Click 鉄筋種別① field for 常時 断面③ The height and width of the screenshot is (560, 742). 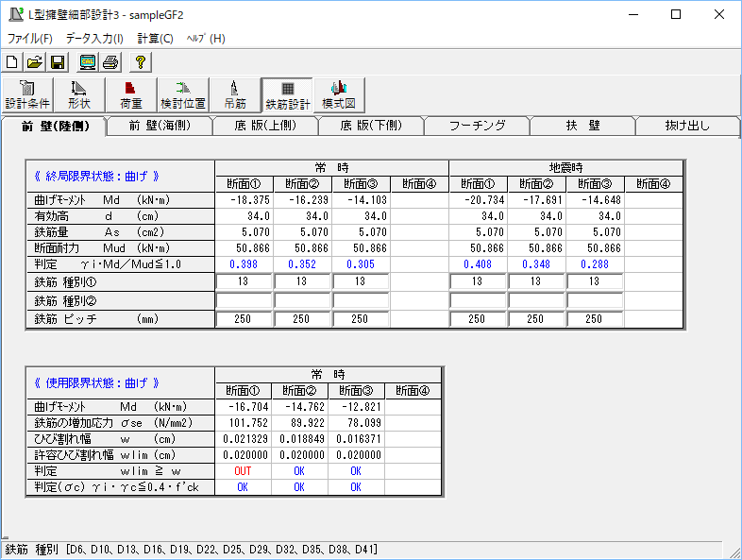[361, 281]
